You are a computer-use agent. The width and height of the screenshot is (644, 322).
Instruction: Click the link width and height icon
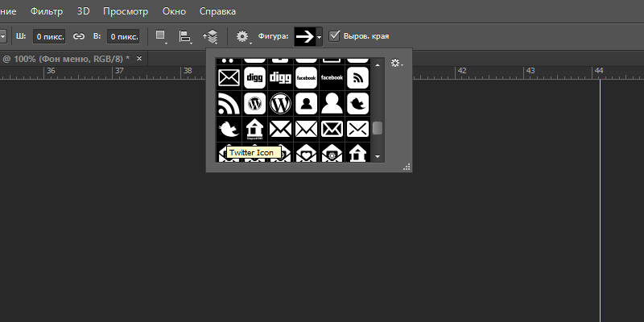click(x=79, y=36)
